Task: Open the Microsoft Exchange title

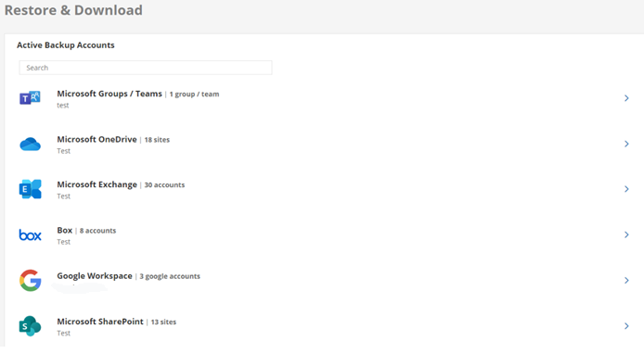Action: point(97,184)
